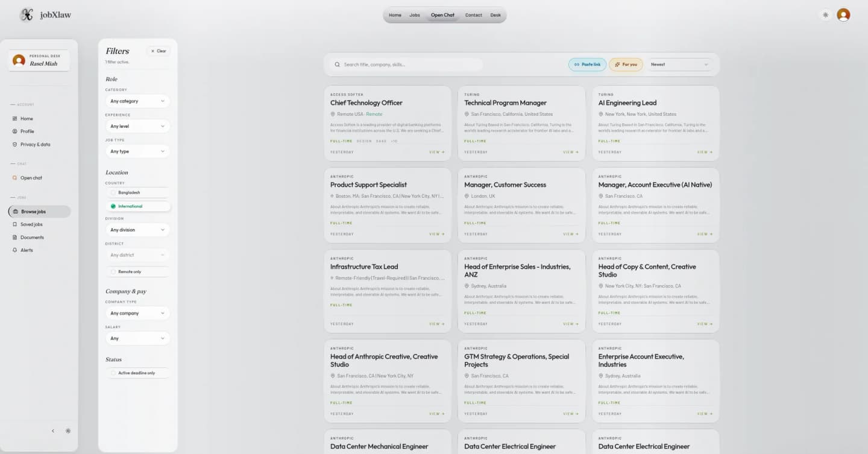Open the Any company dropdown

tap(138, 314)
